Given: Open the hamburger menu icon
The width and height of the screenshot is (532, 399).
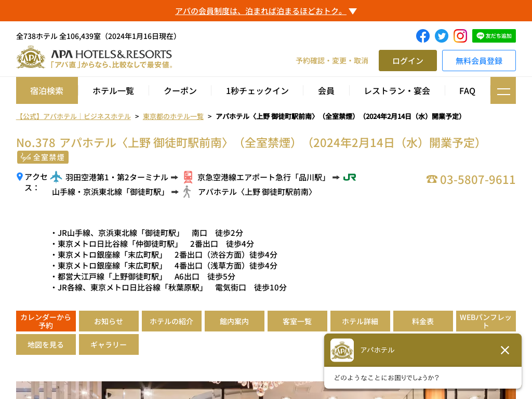Looking at the screenshot, I should point(503,90).
